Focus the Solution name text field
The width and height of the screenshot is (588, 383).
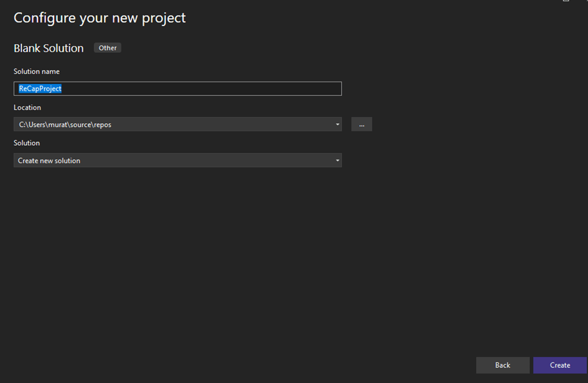177,88
